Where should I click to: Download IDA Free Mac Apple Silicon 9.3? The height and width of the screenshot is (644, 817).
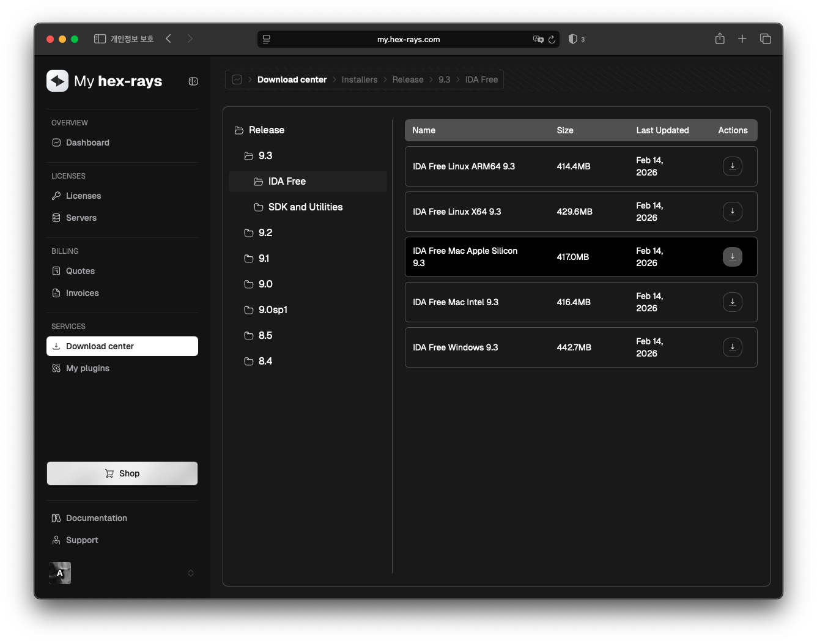click(732, 257)
